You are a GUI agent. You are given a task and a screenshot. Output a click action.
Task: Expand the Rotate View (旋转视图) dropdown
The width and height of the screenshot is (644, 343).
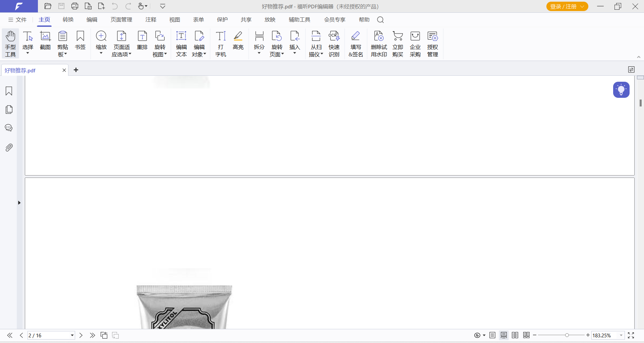coord(166,54)
